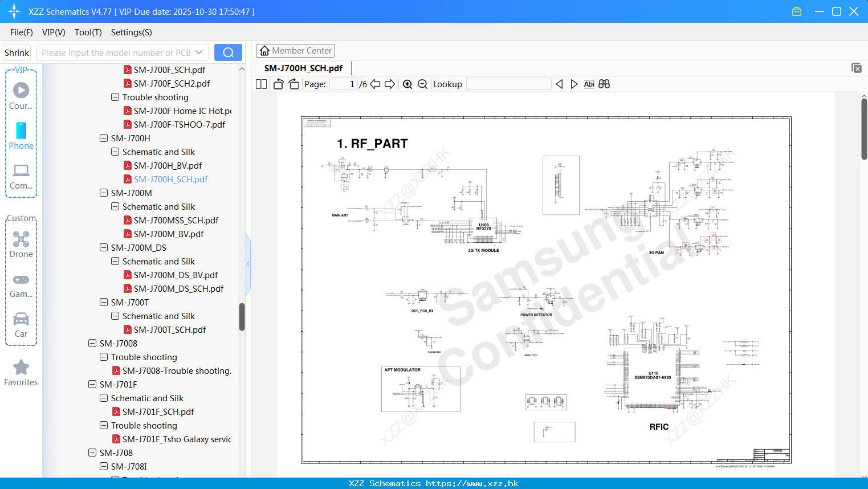
Task: Collapse Schematic and Silk under SM-J700H
Action: [115, 152]
